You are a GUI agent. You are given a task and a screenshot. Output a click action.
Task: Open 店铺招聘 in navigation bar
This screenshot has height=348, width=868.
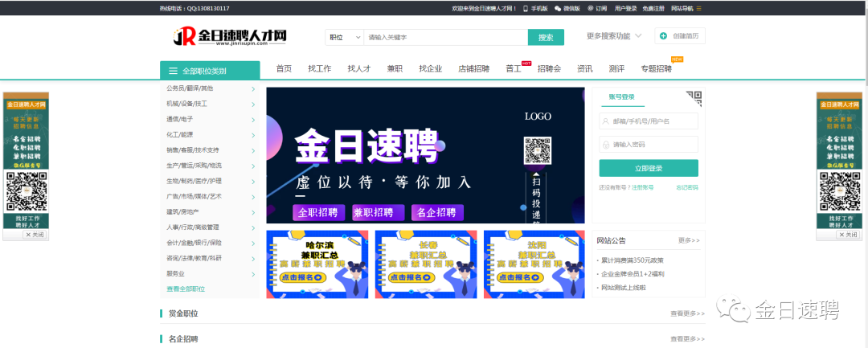(x=474, y=69)
